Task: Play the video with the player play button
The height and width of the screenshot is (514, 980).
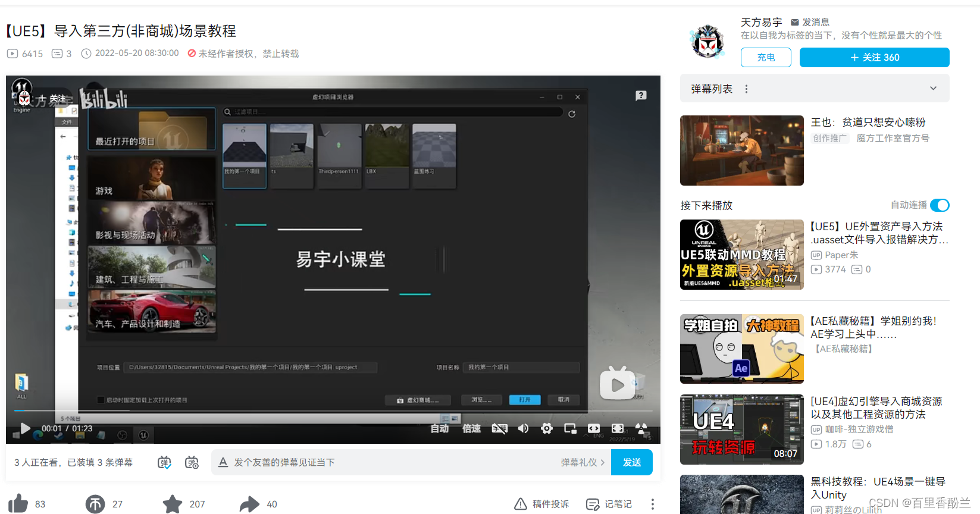Action: pos(25,428)
